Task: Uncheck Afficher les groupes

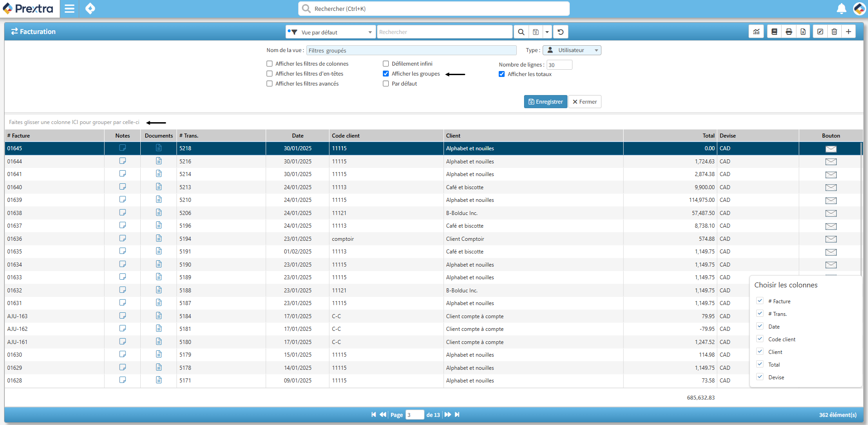Action: (386, 74)
